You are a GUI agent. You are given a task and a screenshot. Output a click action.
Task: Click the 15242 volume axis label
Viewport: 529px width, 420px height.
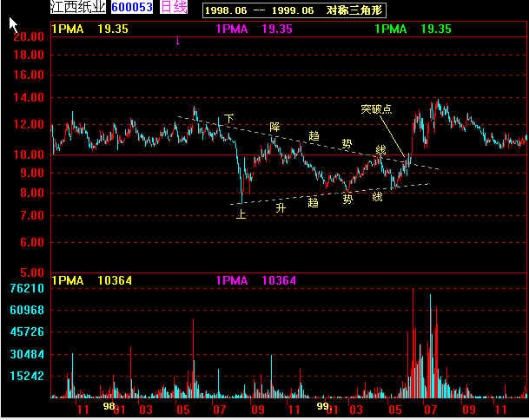click(x=27, y=377)
